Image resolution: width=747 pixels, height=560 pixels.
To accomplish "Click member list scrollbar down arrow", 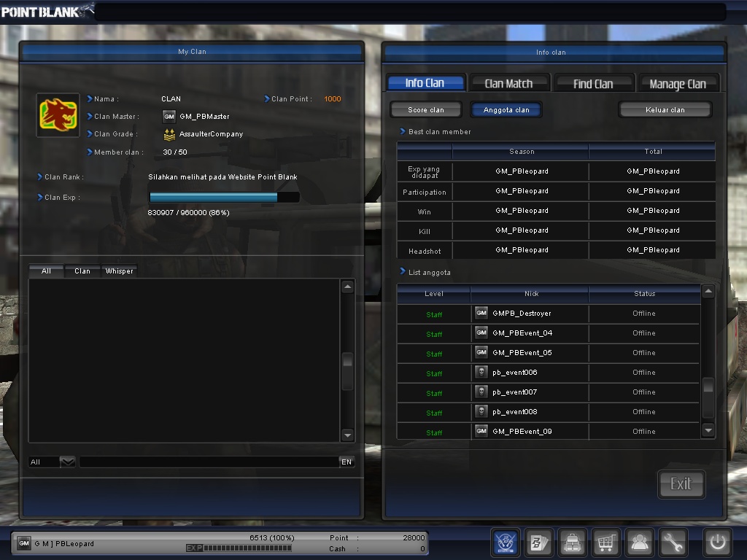I will (708, 430).
